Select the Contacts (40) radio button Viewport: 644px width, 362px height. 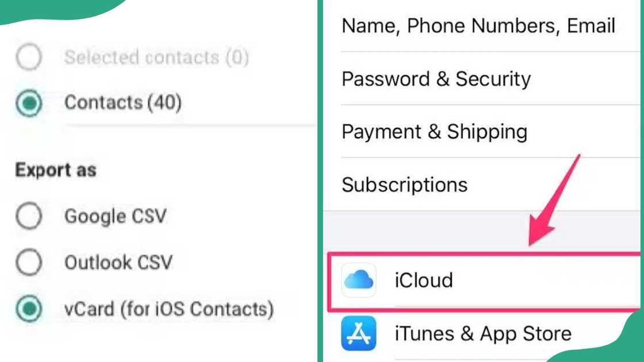(x=29, y=102)
